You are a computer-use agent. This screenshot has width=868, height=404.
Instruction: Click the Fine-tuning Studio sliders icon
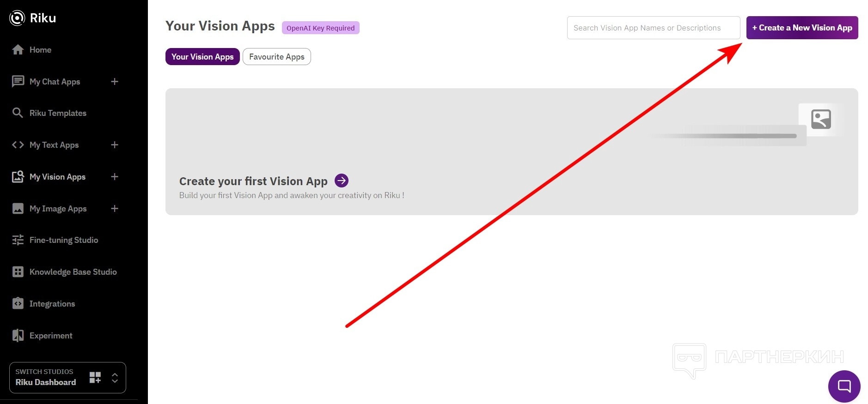point(18,240)
